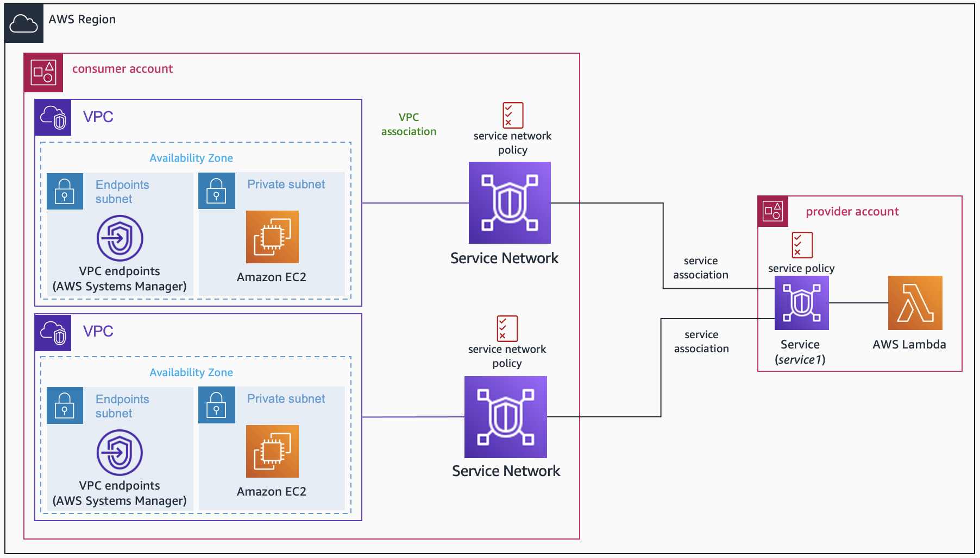Click the Service (service1) caption
This screenshot has width=980, height=558.
(x=800, y=352)
